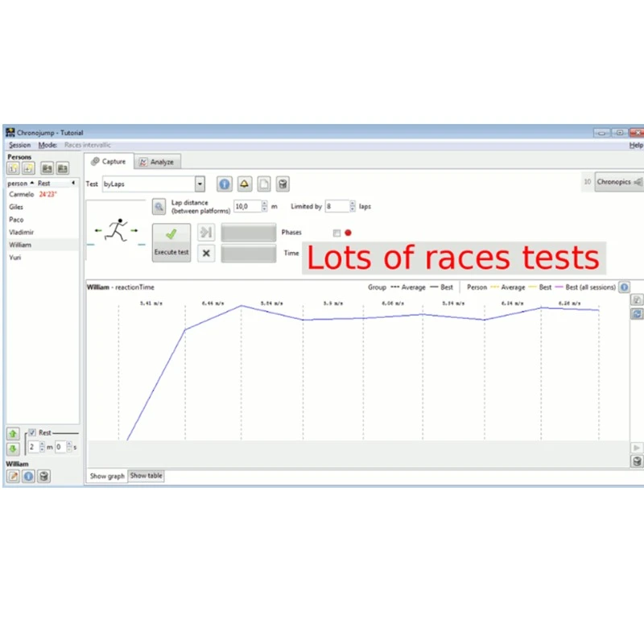Switch to the Analyze tab

(x=156, y=162)
